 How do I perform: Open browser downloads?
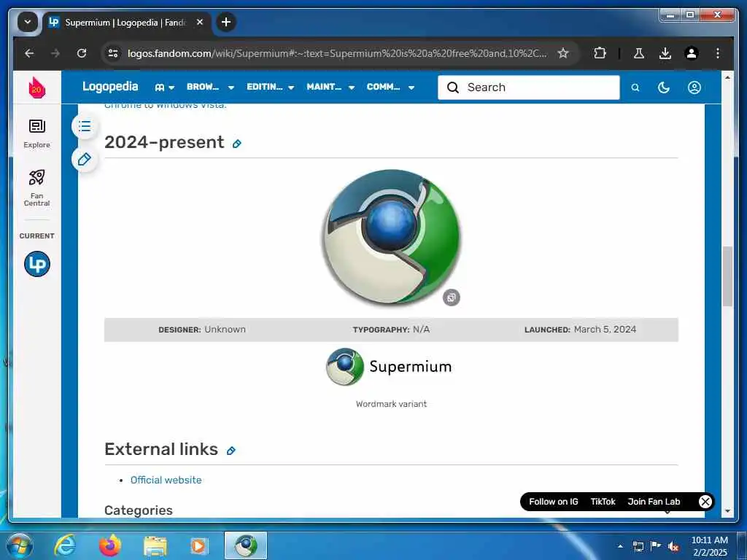tap(665, 53)
